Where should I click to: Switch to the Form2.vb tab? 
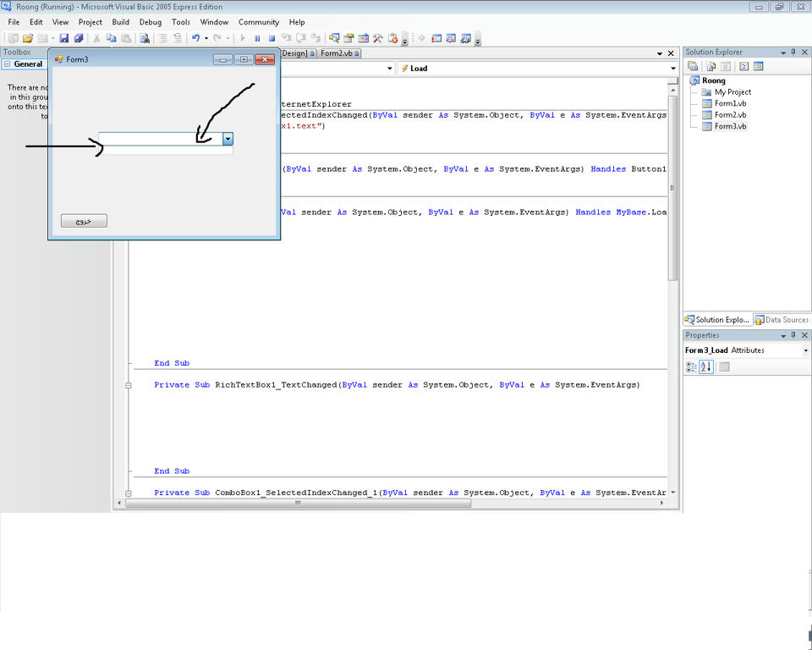339,52
